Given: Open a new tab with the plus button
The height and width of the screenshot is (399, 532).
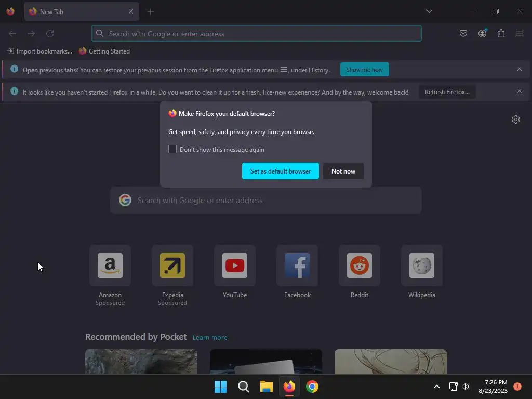Looking at the screenshot, I should coord(150,12).
